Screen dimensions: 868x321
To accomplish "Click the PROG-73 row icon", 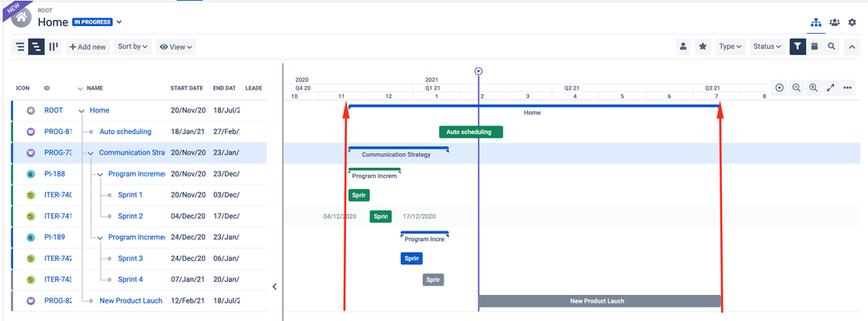I will (31, 153).
